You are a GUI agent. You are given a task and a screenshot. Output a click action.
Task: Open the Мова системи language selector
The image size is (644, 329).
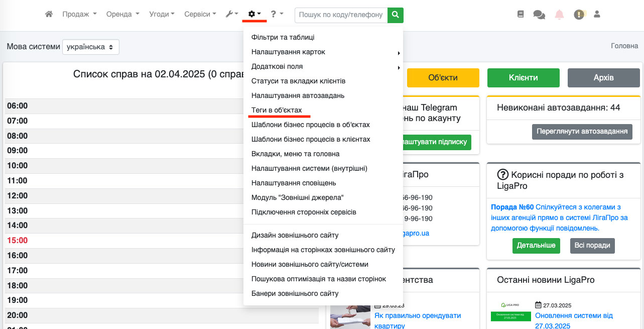click(91, 47)
